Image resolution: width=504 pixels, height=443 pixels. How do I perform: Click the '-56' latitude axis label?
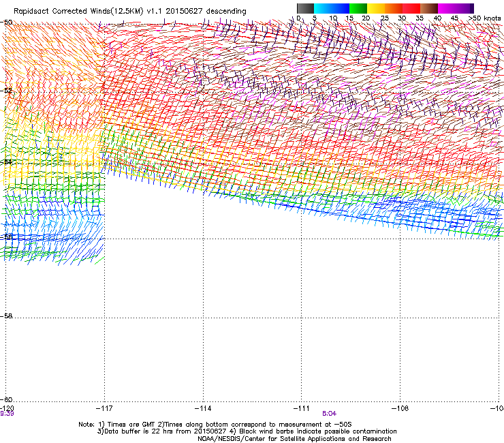tap(6, 236)
